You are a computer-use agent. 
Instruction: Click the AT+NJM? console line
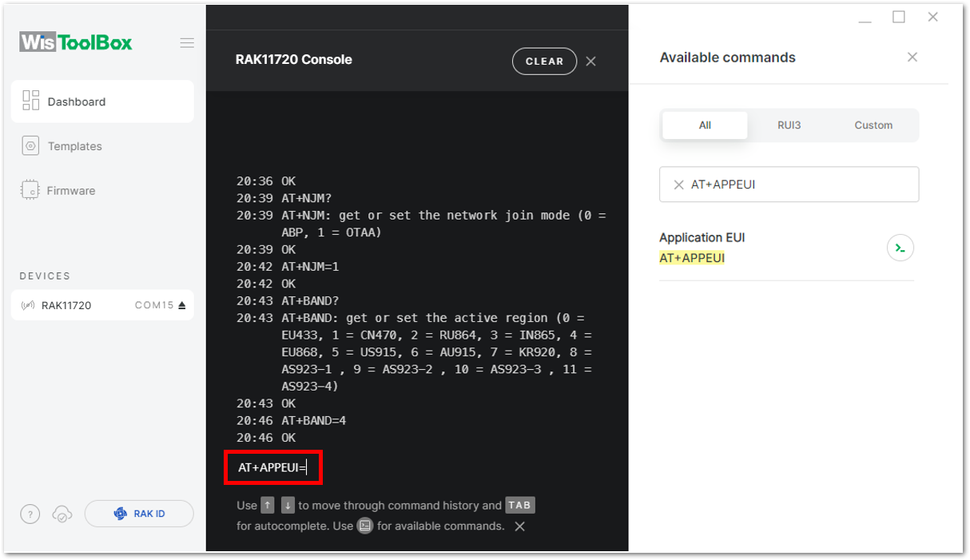[307, 198]
